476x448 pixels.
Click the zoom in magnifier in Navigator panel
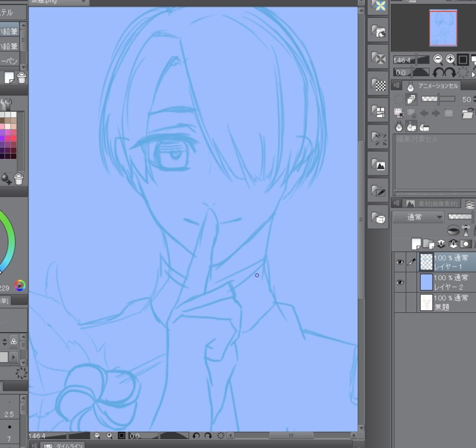point(450,59)
